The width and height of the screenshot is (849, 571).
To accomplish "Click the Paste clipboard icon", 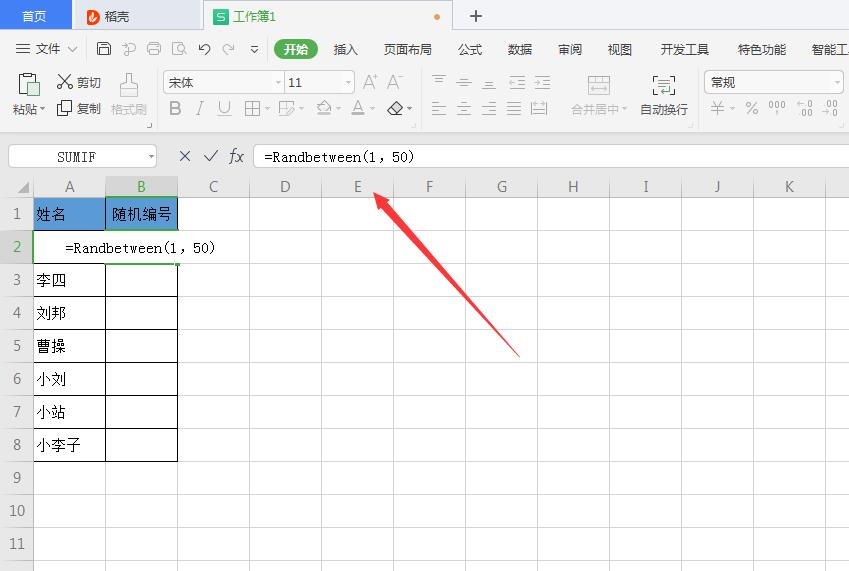I will point(28,84).
